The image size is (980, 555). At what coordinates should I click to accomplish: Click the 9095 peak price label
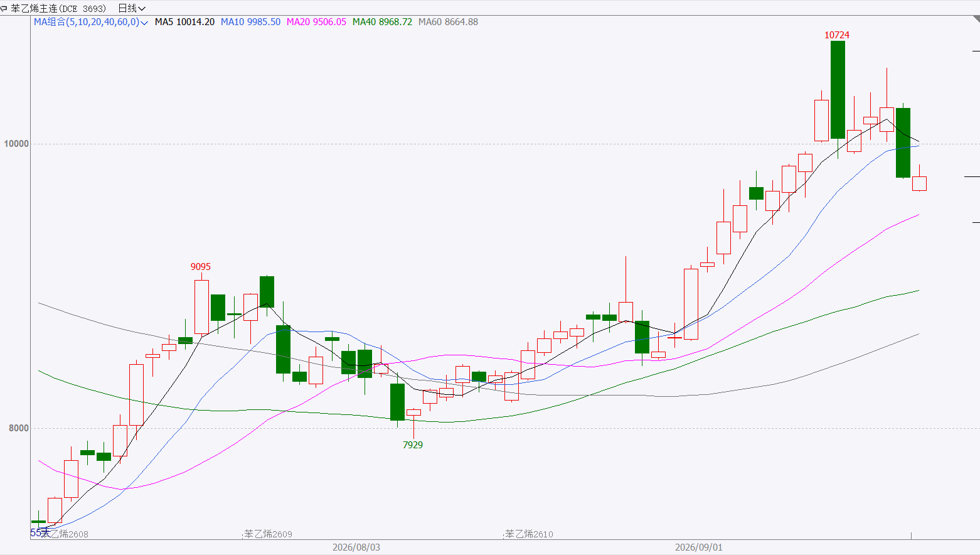click(x=201, y=267)
